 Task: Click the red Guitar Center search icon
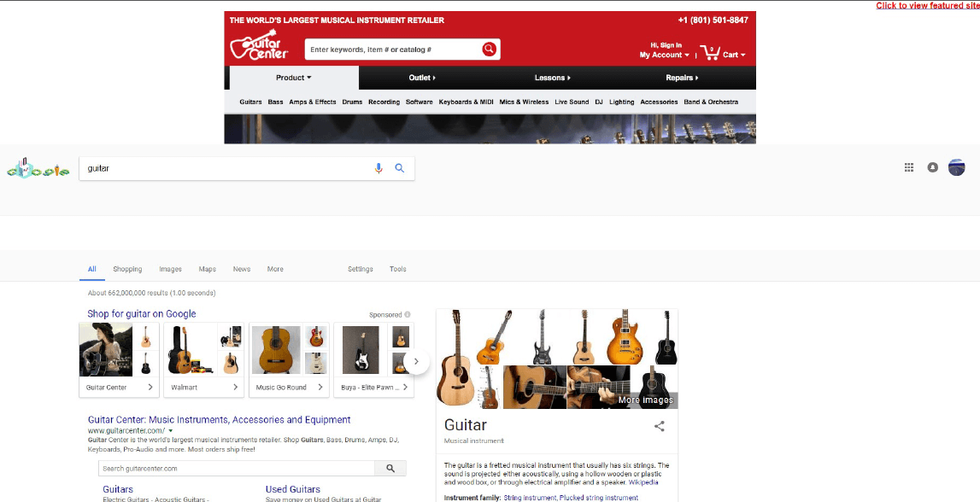pyautogui.click(x=489, y=50)
